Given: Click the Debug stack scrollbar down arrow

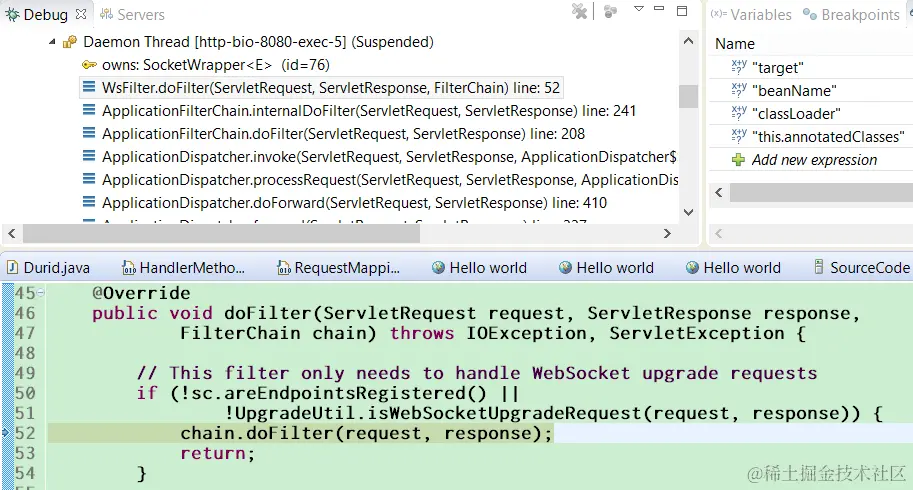Looking at the screenshot, I should pos(688,212).
